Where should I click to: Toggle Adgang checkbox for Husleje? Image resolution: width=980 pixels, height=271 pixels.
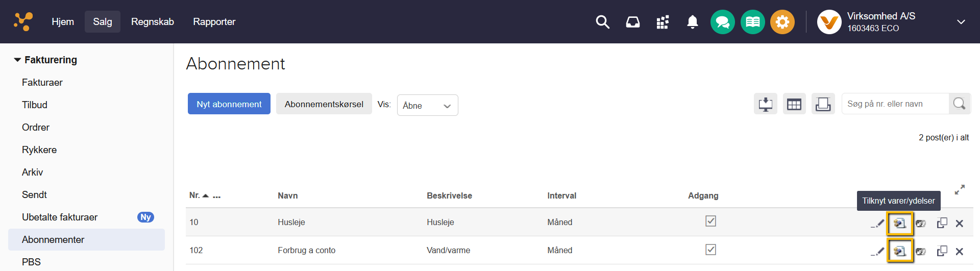pos(710,221)
